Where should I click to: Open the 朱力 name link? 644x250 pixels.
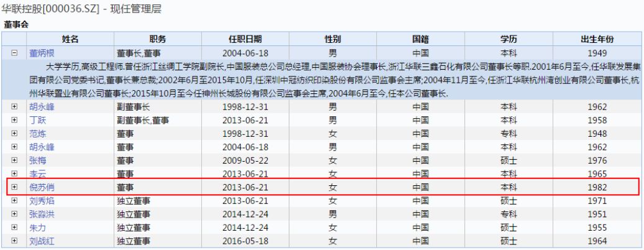(x=37, y=228)
